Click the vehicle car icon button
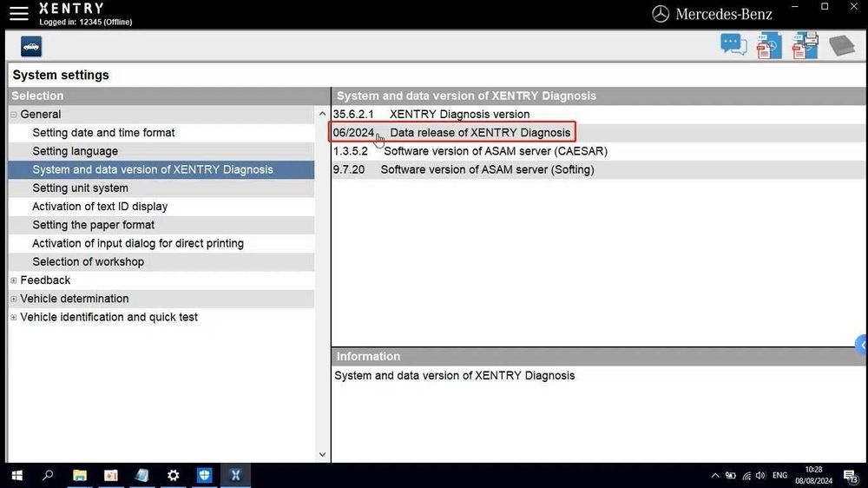This screenshot has height=488, width=868. [x=31, y=47]
